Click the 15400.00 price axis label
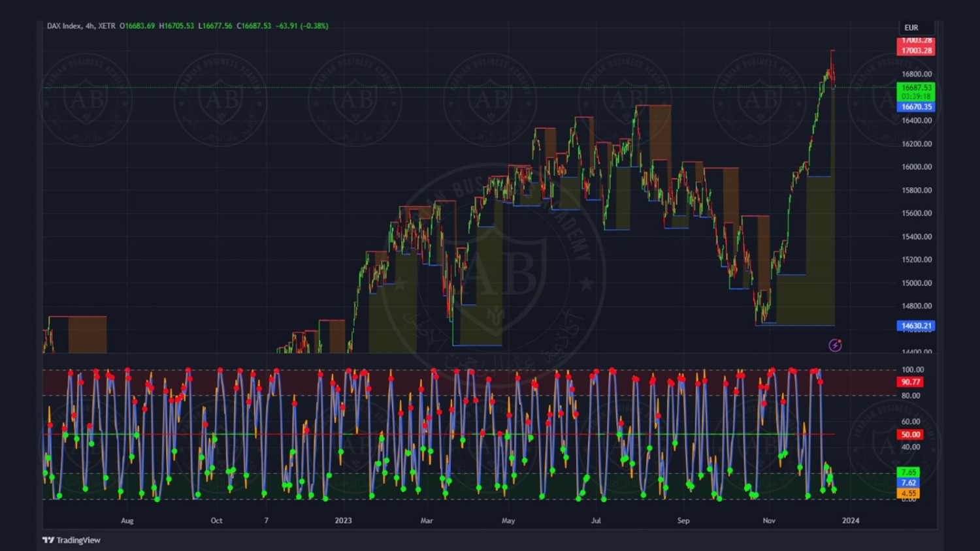The width and height of the screenshot is (980, 551). (917, 237)
